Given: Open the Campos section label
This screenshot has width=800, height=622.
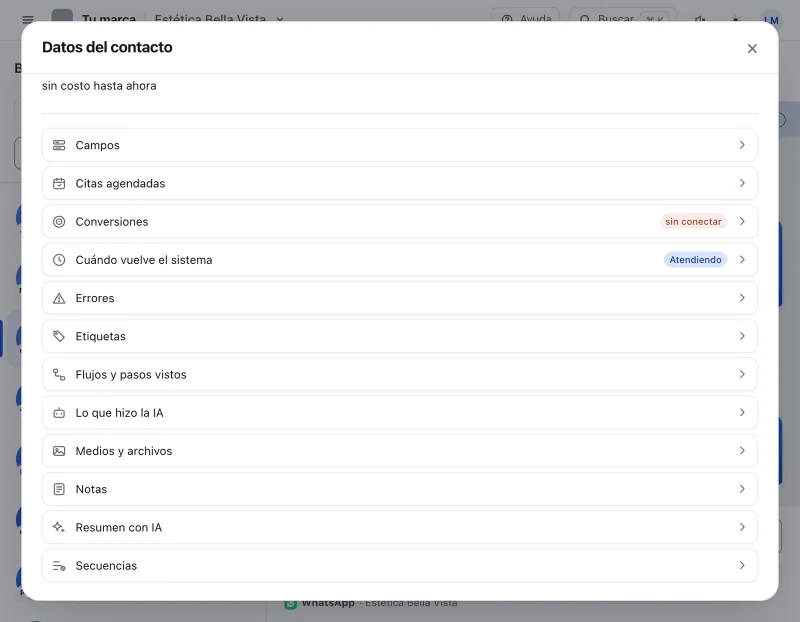Looking at the screenshot, I should [x=97, y=145].
